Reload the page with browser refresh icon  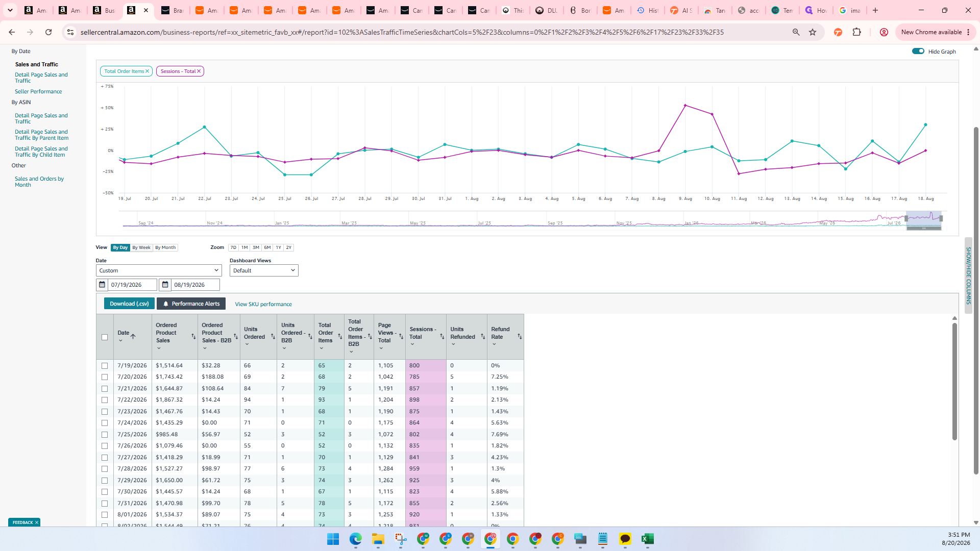(48, 32)
